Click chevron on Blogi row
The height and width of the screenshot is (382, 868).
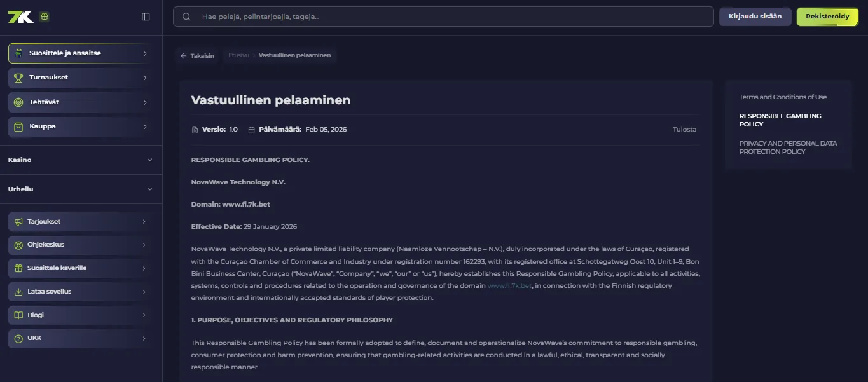(x=144, y=315)
